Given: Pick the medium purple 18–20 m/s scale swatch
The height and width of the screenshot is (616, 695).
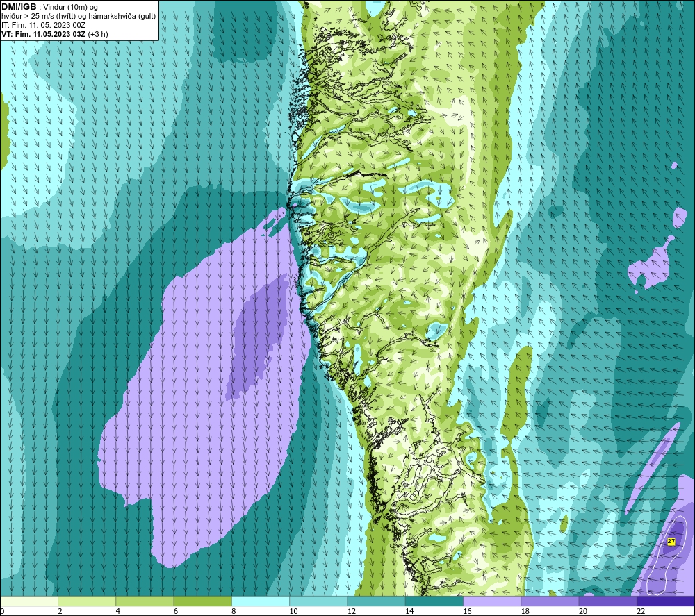Looking at the screenshot, I should coord(550,601).
